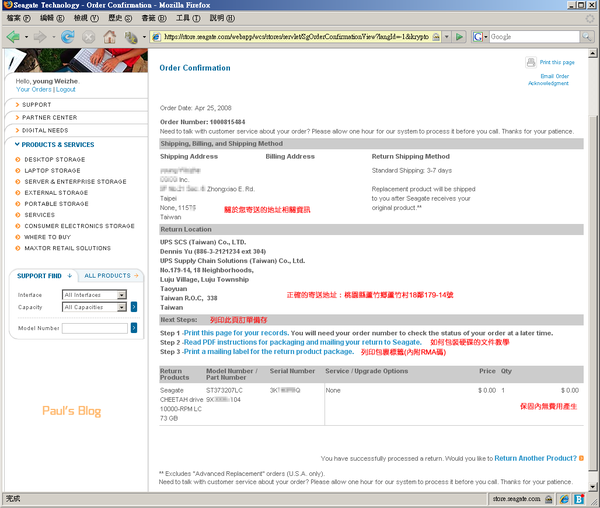Open the Desktop Storage category
This screenshot has width=600, height=508.
pos(55,160)
